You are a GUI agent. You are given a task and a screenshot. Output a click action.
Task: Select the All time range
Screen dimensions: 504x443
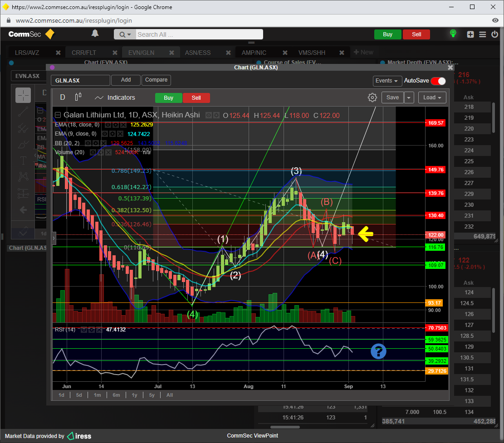(x=170, y=395)
